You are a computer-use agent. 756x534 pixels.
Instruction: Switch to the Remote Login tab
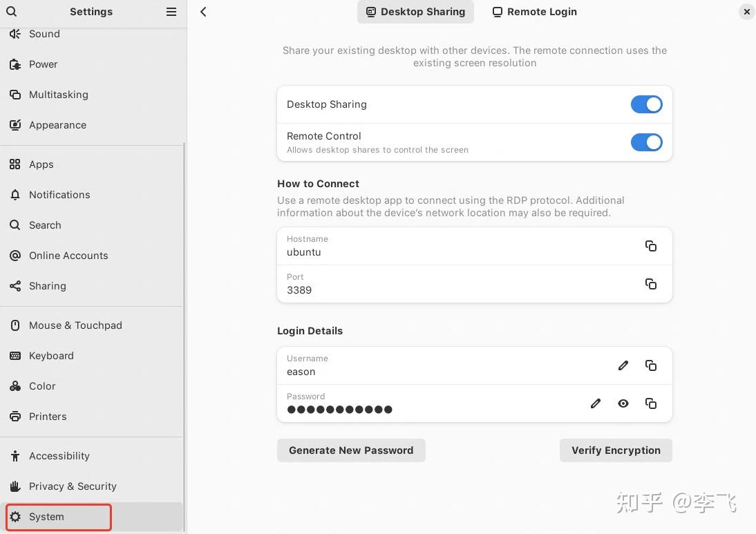pos(534,12)
